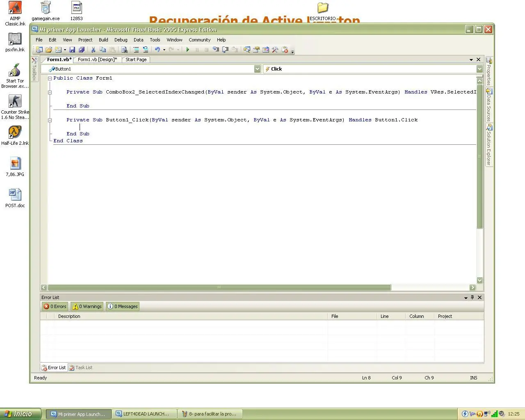Open the Add New Item dropdown arrow
Image resolution: width=525 pixels, height=420 pixels.
(65, 50)
